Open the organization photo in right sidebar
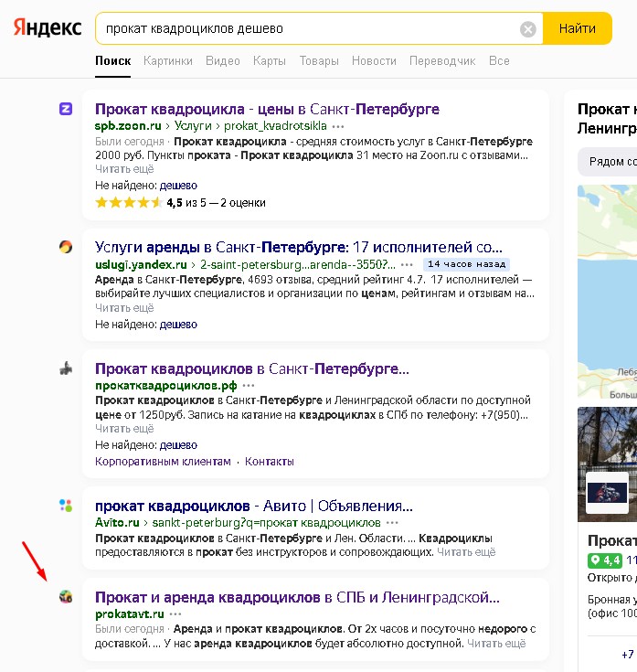Viewport: 637px width, 672px height. click(x=607, y=464)
